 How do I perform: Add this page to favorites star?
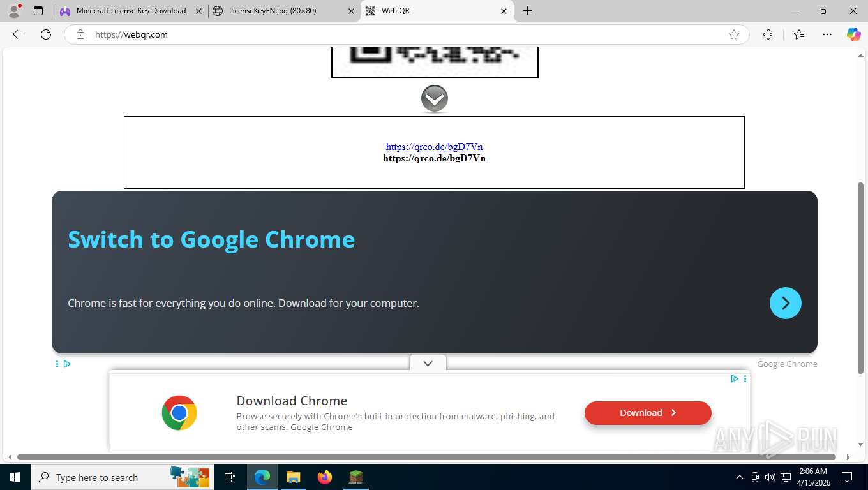coord(734,34)
